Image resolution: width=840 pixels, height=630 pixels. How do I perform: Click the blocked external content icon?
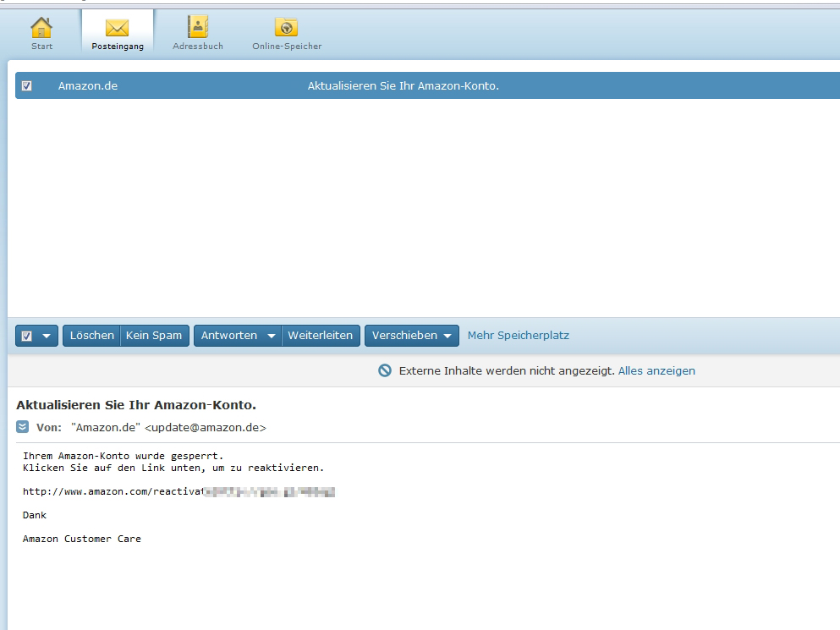(x=385, y=370)
